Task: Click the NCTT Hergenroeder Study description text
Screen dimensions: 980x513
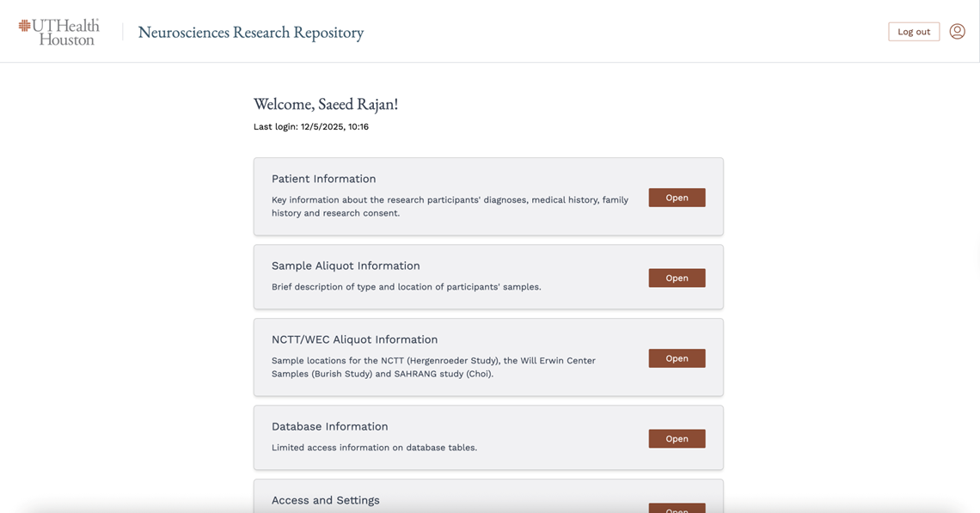Action: coord(433,367)
